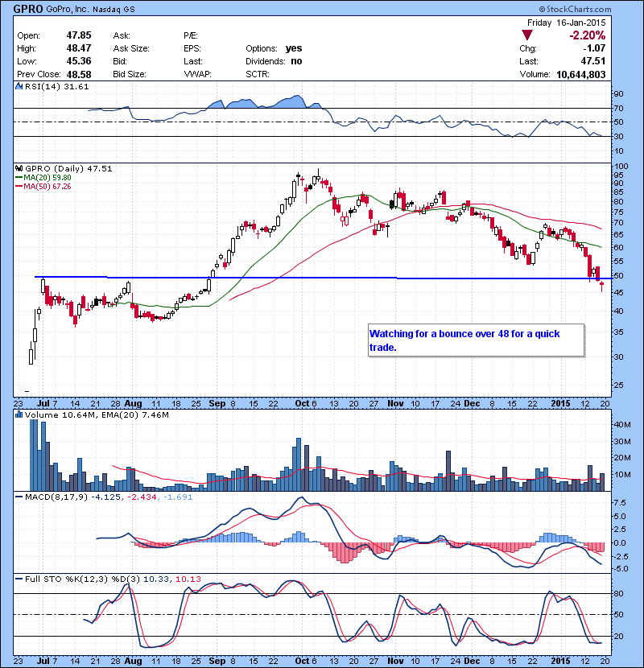Image resolution: width=644 pixels, height=668 pixels.
Task: Click the MA(20) 59.80 legend label
Action: click(44, 178)
